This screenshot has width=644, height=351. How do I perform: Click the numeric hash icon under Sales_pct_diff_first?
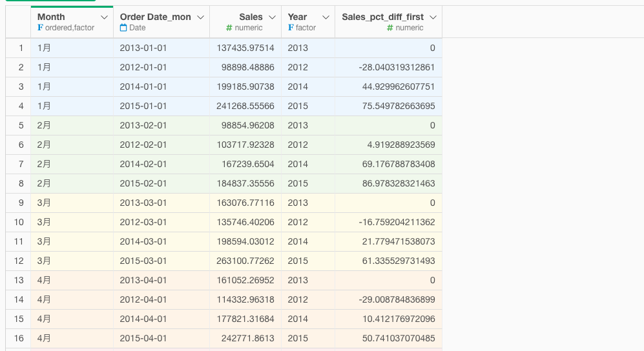coord(390,28)
